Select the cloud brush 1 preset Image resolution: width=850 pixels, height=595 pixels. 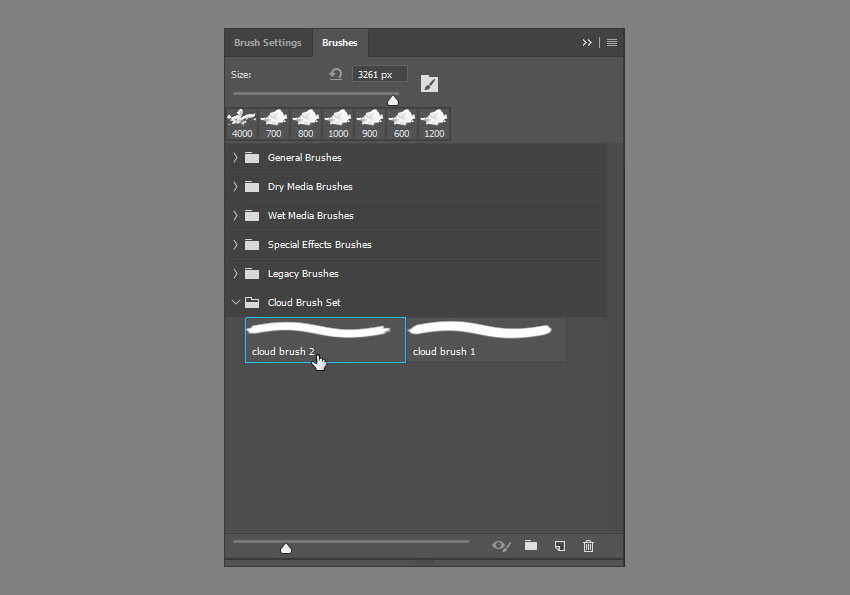(x=486, y=339)
